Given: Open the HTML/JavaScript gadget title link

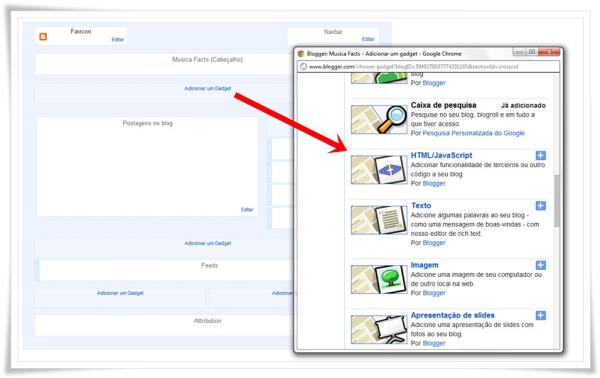Looking at the screenshot, I should point(441,155).
